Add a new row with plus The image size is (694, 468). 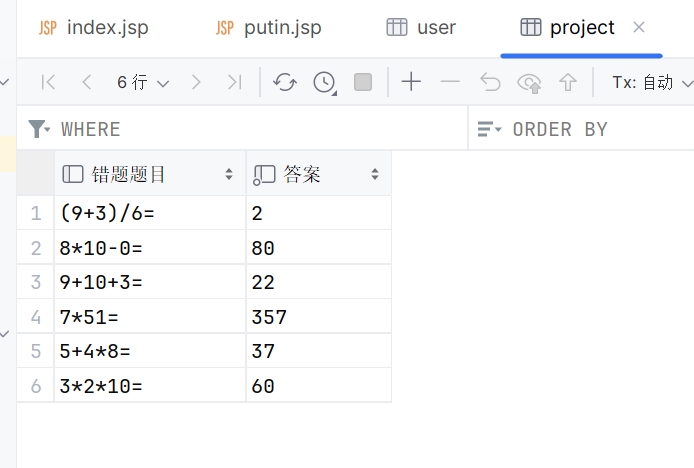pyautogui.click(x=411, y=82)
